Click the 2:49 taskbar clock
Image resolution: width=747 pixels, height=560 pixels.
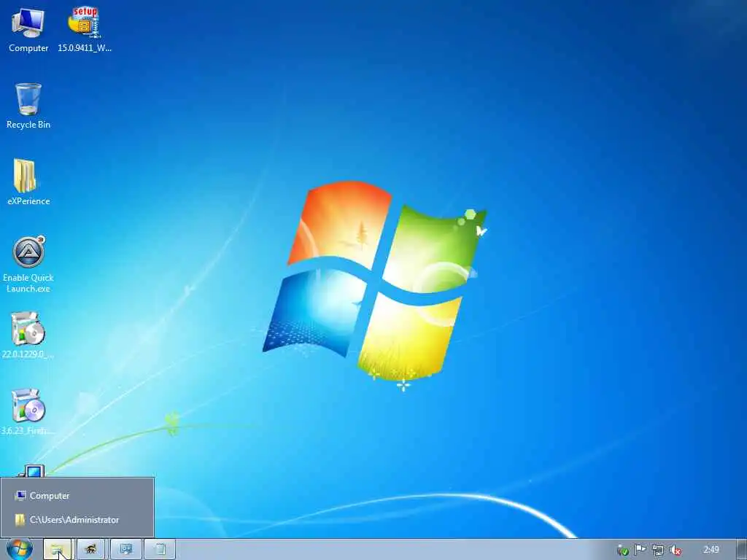pos(711,550)
